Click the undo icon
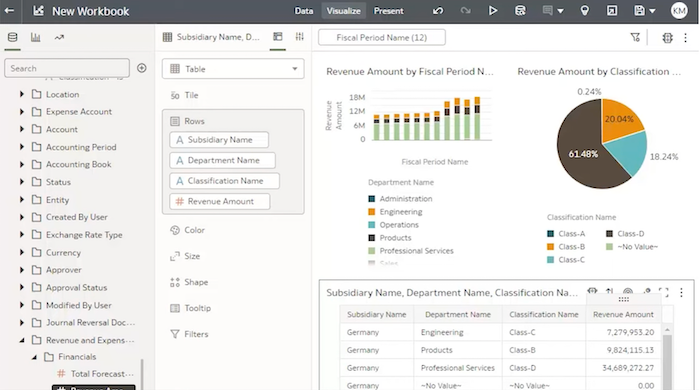 coord(438,11)
